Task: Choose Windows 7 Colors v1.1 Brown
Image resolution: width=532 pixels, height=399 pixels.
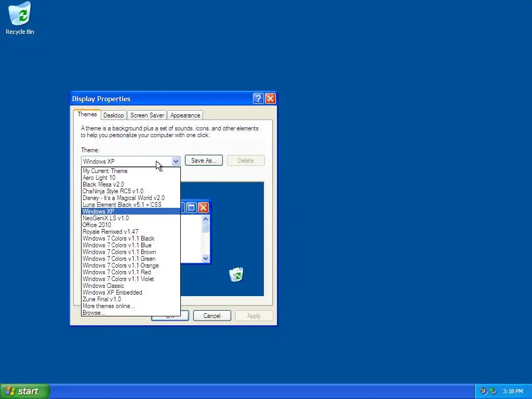Action: [131, 252]
